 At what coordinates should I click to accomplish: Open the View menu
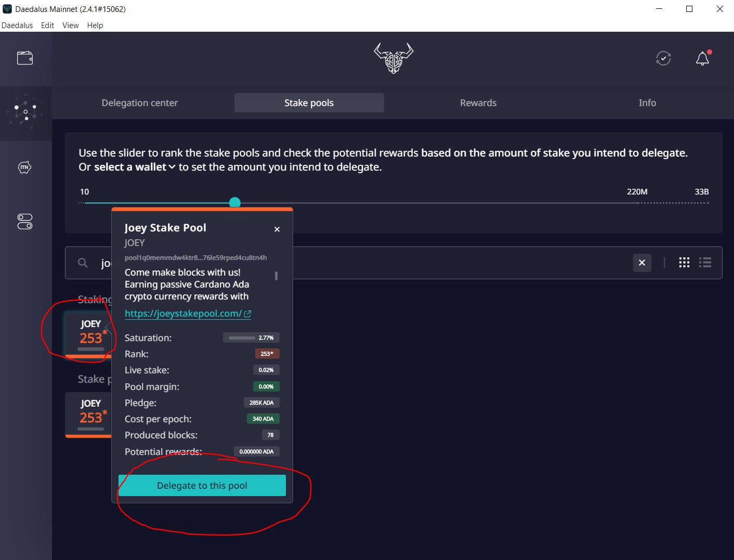pyautogui.click(x=70, y=25)
